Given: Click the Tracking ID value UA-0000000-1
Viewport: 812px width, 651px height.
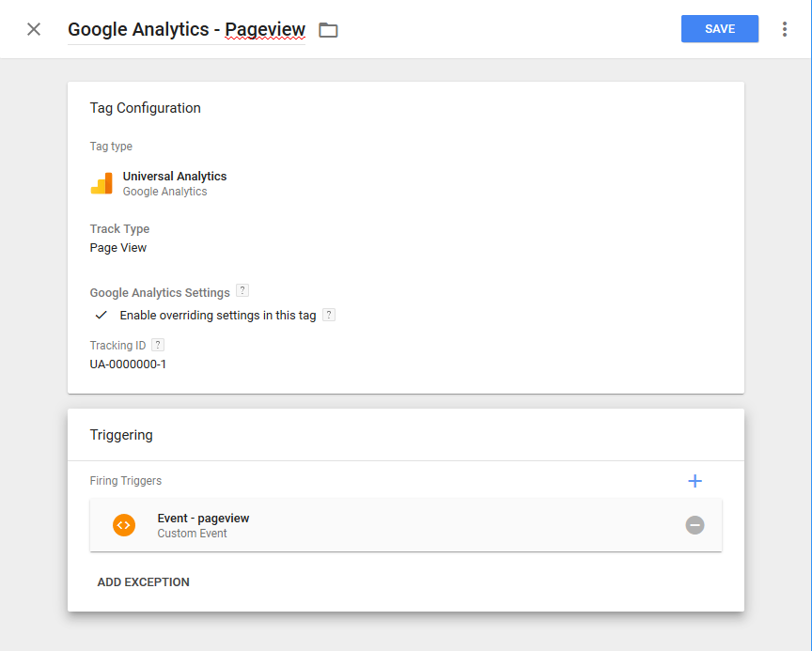Looking at the screenshot, I should click(x=129, y=364).
